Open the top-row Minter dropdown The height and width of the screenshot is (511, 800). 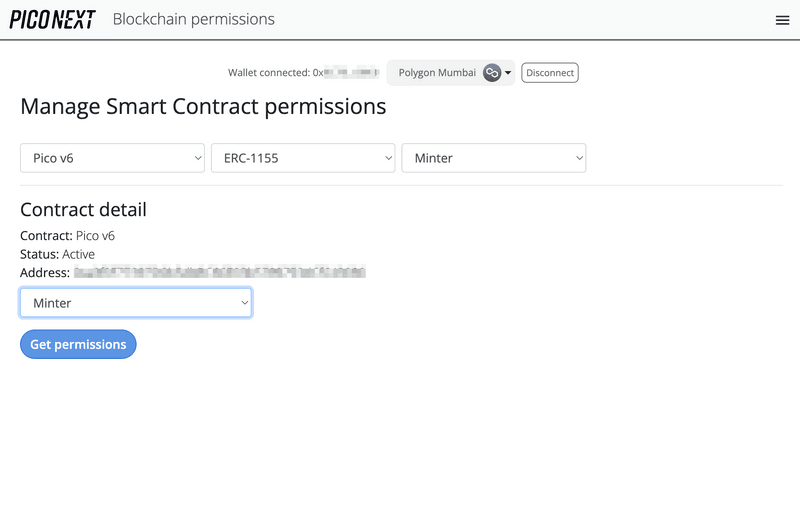tap(493, 158)
